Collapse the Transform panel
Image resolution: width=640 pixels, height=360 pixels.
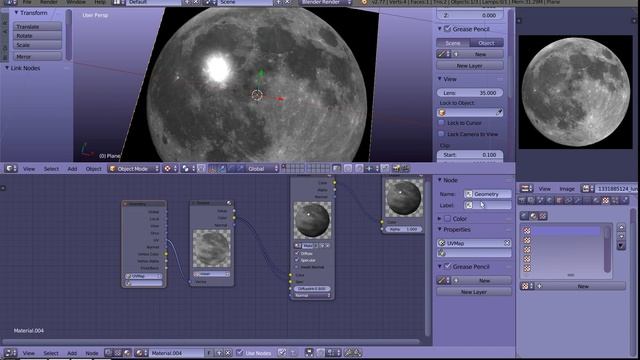(x=17, y=13)
